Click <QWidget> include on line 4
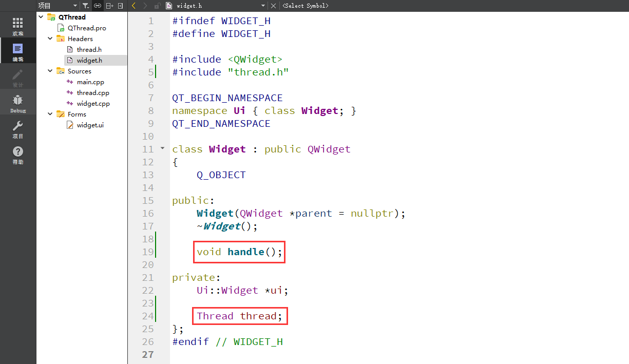Image resolution: width=629 pixels, height=364 pixels. (255, 59)
